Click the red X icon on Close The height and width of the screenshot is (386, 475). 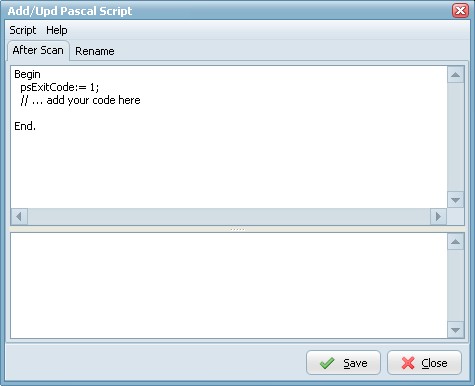[x=408, y=363]
